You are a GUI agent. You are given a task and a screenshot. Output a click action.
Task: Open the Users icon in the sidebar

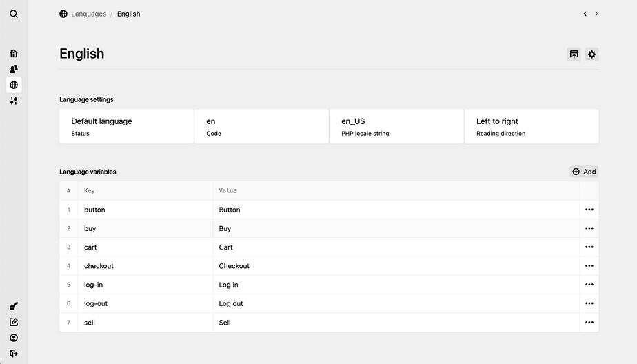coord(14,69)
